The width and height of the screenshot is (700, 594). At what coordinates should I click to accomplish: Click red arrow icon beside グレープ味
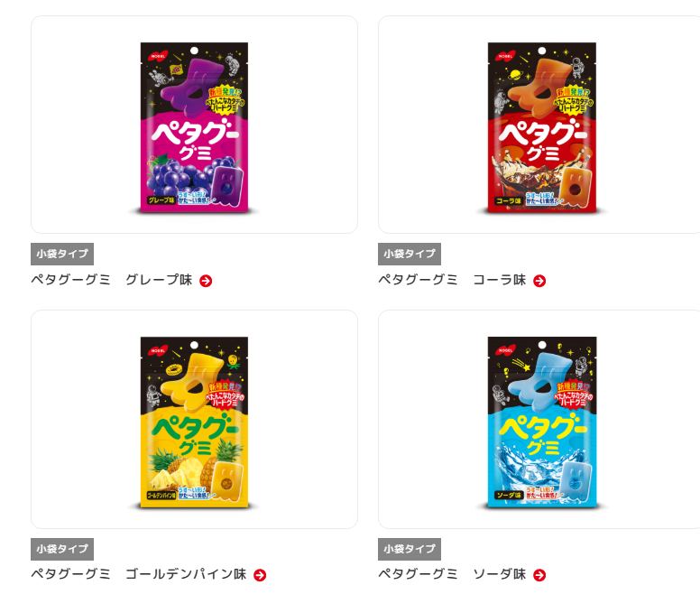pyautogui.click(x=206, y=281)
